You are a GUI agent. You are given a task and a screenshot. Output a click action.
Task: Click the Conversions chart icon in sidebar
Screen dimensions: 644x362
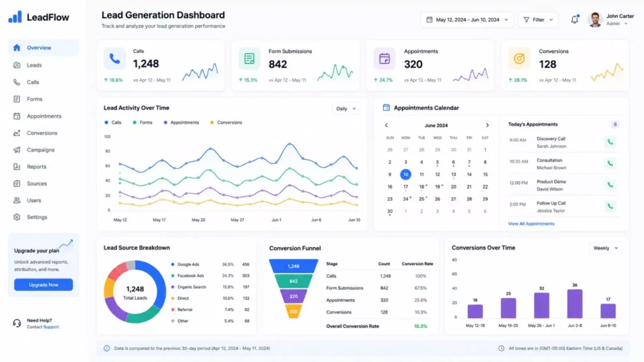point(17,133)
